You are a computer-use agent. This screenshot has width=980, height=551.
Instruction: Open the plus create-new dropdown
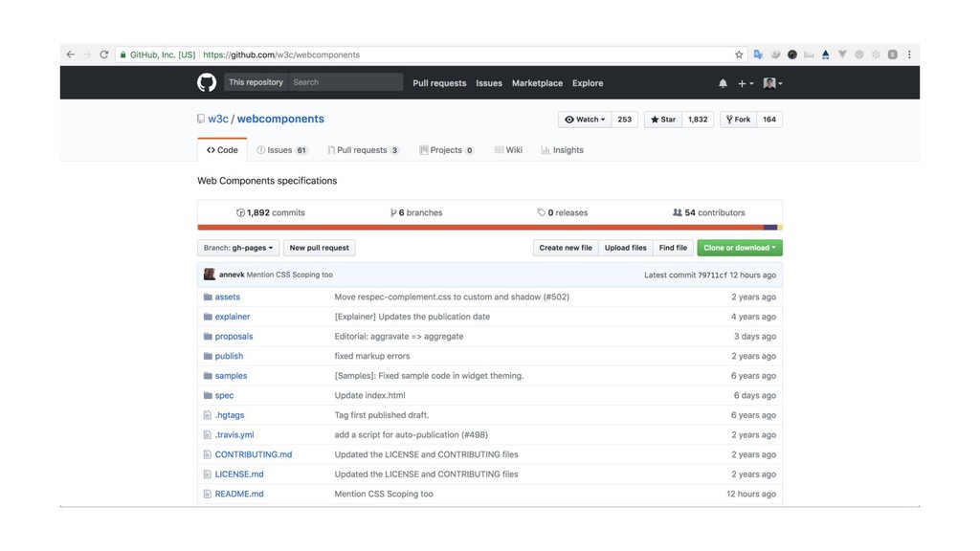[746, 83]
